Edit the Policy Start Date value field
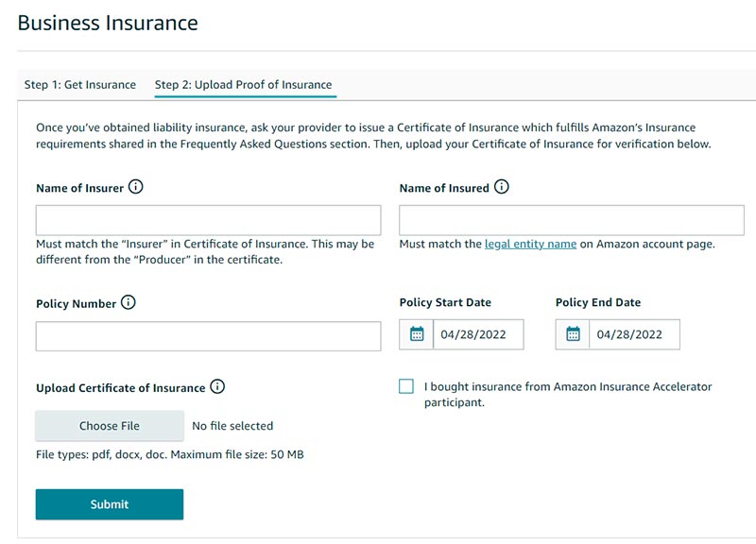Screen dimensions: 756x544 pos(478,334)
